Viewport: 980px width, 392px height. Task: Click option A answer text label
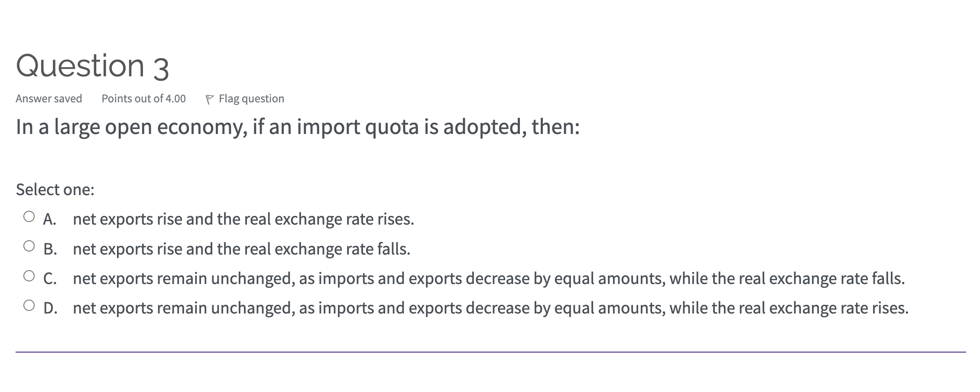pos(244,219)
